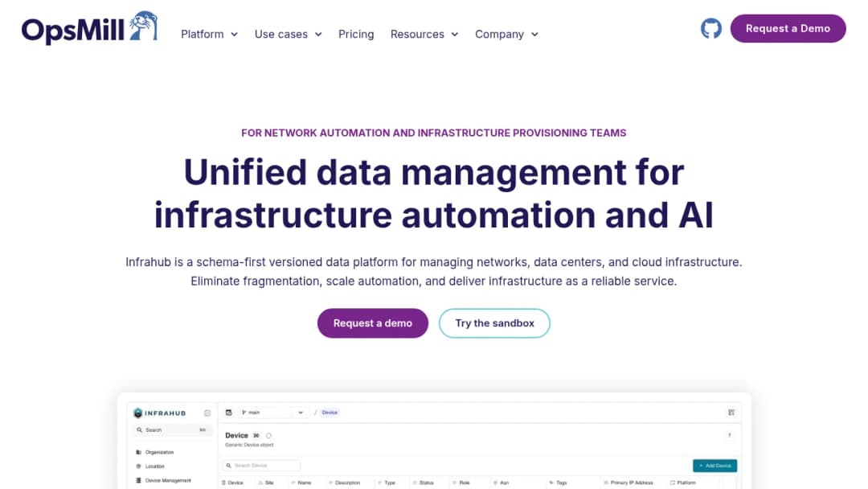
Task: Expand the Company menu chevron
Action: (x=534, y=35)
